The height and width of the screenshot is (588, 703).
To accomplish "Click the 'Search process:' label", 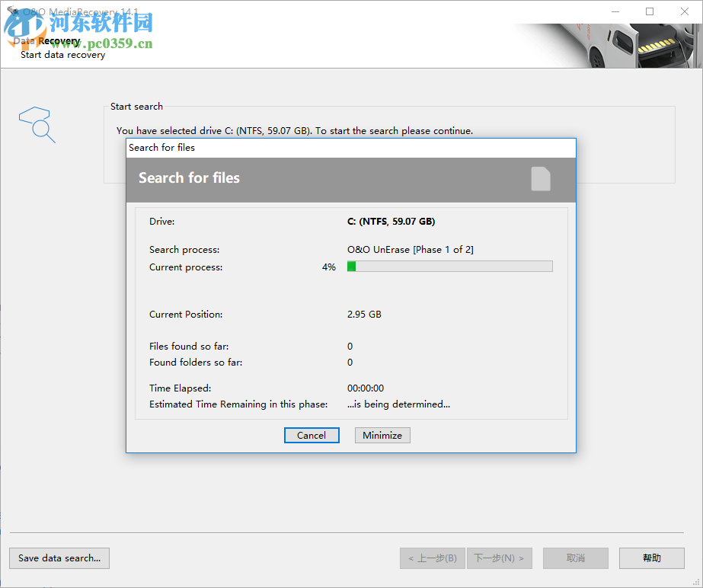I will coord(184,249).
